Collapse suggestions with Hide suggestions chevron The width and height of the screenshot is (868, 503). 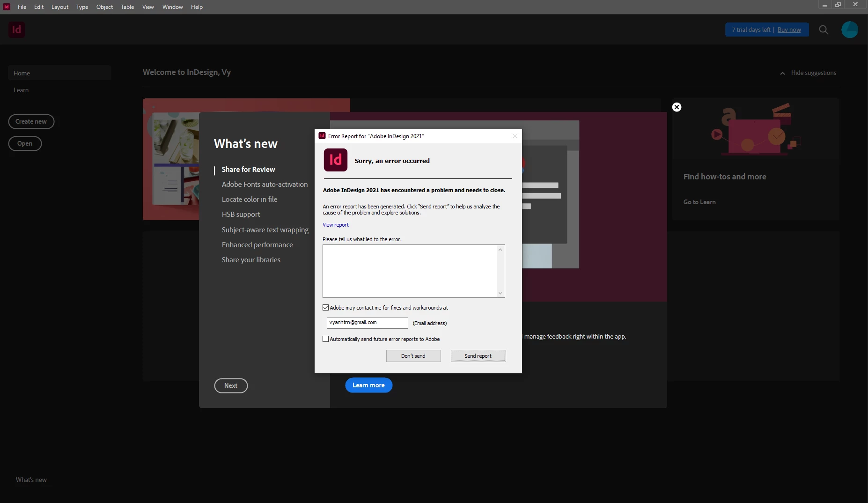(782, 73)
